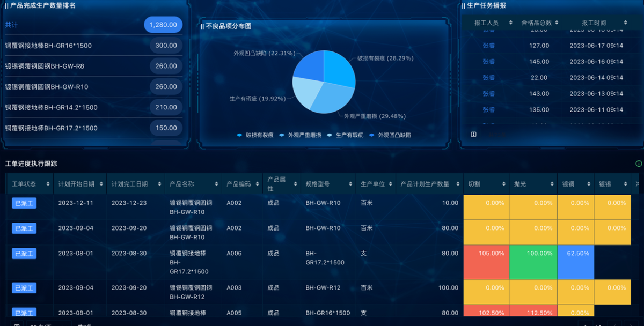This screenshot has height=326, width=644.
Task: Click the 150.00 quantity badge
Action: point(166,128)
